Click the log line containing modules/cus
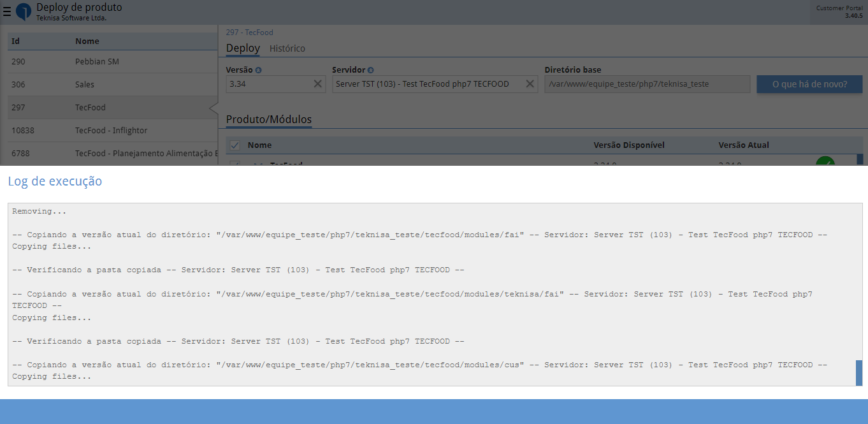The image size is (868, 424). 419,365
